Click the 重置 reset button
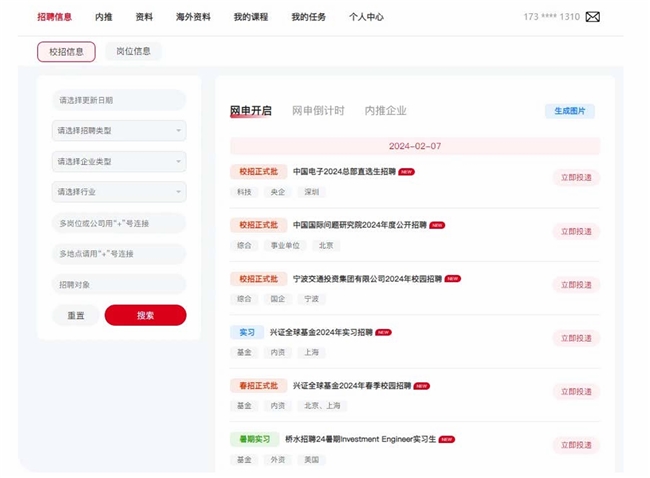The width and height of the screenshot is (650, 478). click(x=76, y=315)
